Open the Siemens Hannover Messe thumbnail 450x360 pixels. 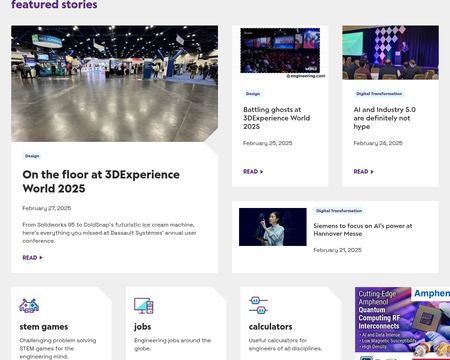273,227
